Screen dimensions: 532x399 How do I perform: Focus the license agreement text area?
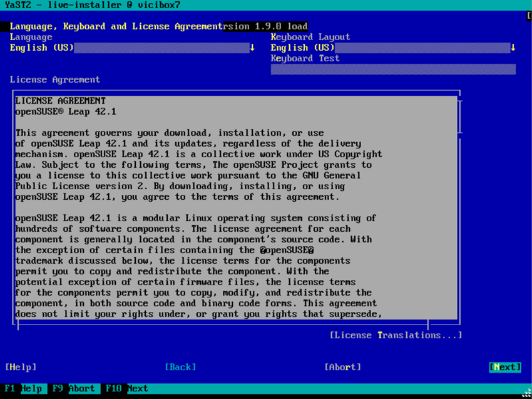coord(235,207)
